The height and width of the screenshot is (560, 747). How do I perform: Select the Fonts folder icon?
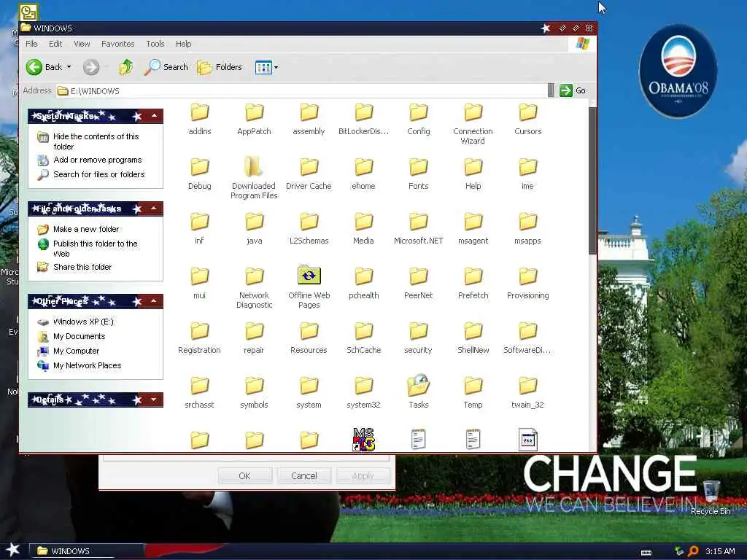[x=418, y=167]
